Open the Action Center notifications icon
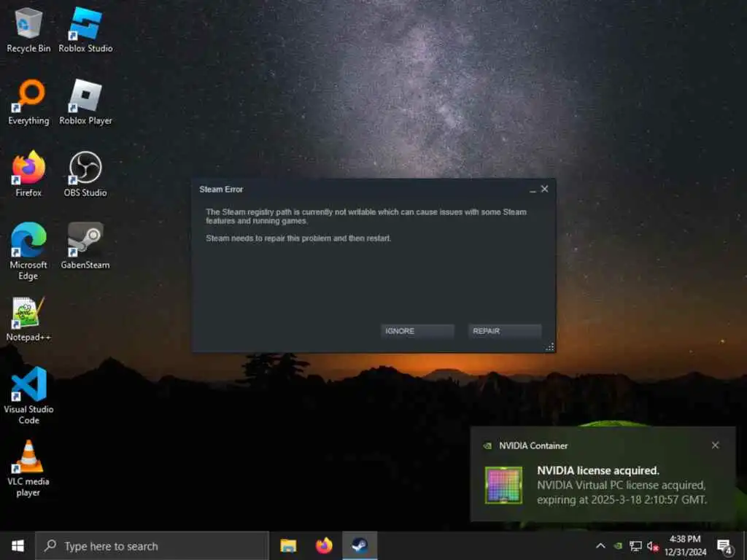Viewport: 747px width, 560px height. pos(725,547)
